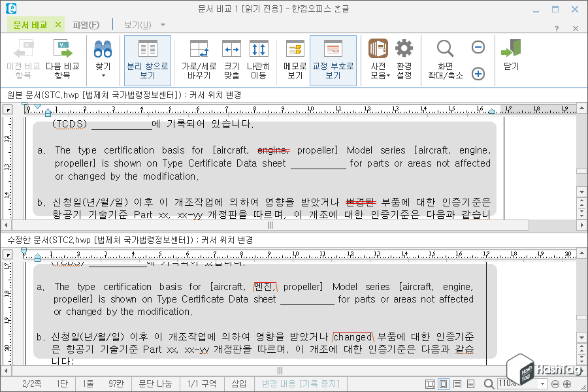Screen dimensions: 588x392
Task: Open the 보기(U) menu dropdown
Action: (142, 24)
